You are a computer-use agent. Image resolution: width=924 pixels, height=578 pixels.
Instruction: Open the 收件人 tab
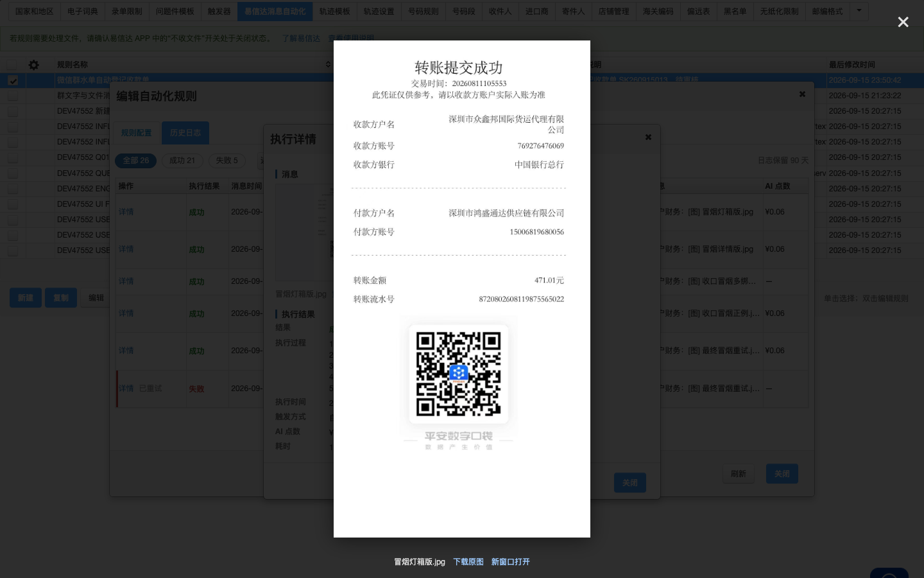pyautogui.click(x=501, y=12)
